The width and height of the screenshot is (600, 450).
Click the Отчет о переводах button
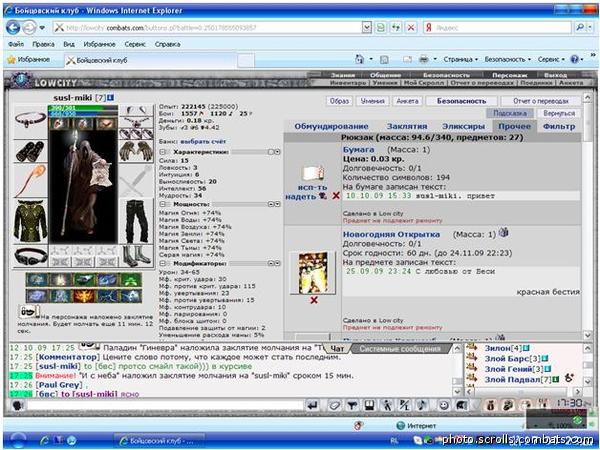(541, 101)
